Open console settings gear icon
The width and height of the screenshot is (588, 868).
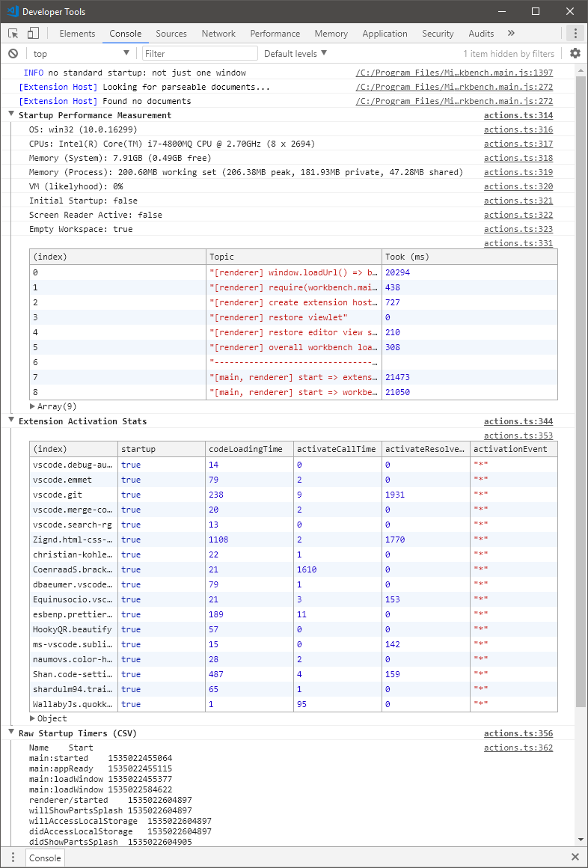[x=575, y=53]
